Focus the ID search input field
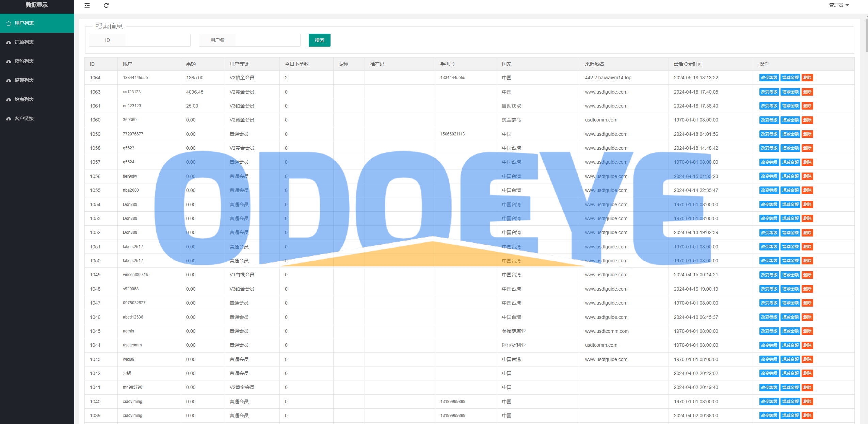 [x=158, y=40]
